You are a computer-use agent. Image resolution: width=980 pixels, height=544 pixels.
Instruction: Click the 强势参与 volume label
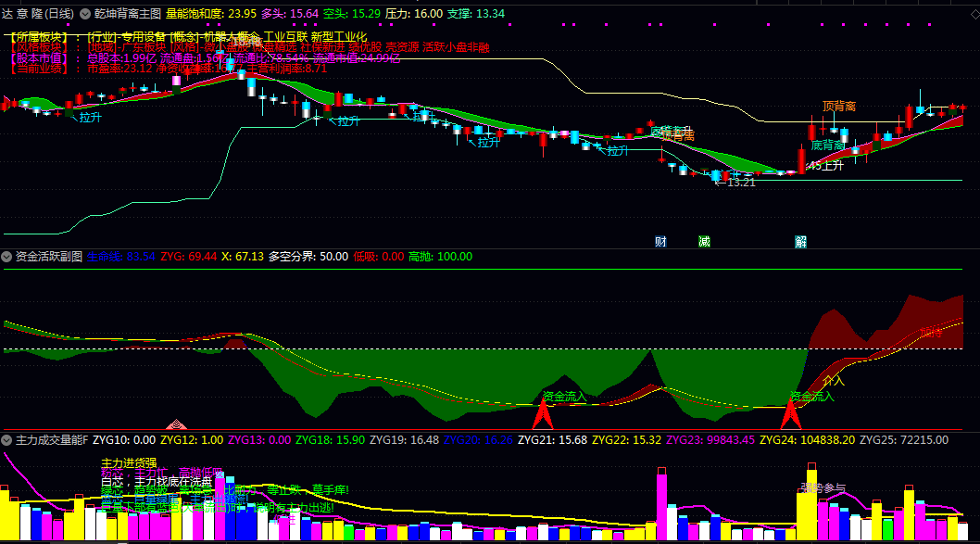click(823, 487)
